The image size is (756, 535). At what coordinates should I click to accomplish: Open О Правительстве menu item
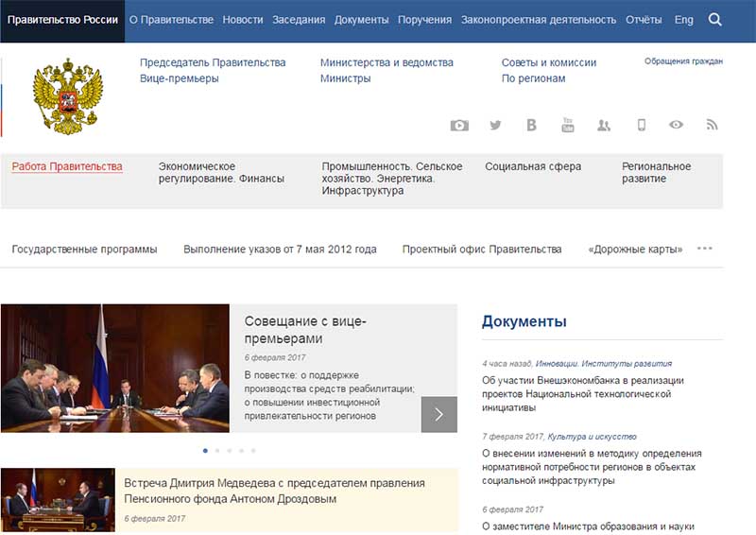tap(171, 20)
